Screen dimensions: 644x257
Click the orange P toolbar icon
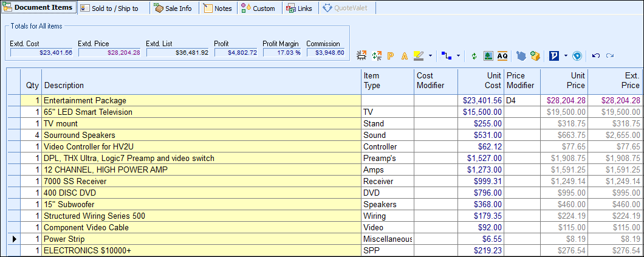coord(391,56)
